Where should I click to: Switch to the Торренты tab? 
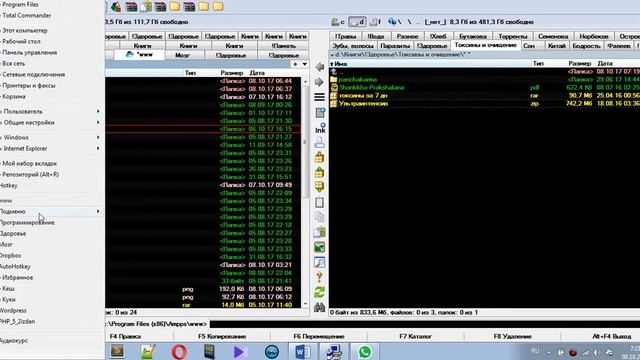[513, 36]
